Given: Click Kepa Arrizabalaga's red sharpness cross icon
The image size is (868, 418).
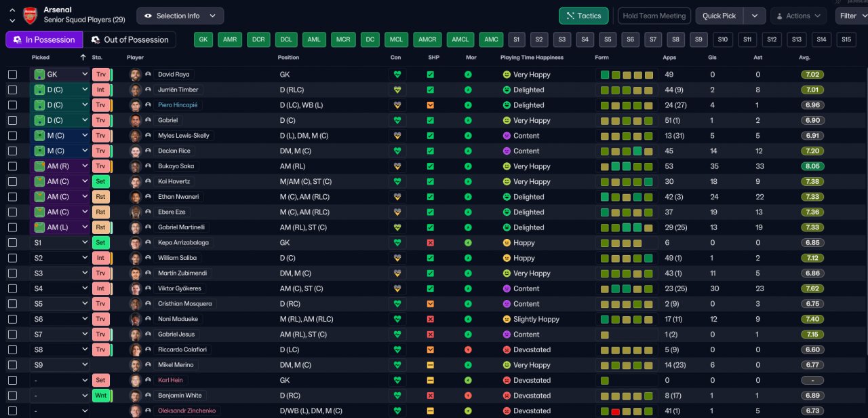Looking at the screenshot, I should click(x=430, y=242).
